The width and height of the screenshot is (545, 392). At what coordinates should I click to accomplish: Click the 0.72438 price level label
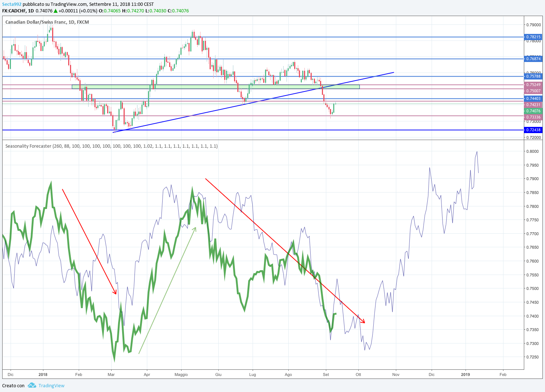[x=533, y=130]
